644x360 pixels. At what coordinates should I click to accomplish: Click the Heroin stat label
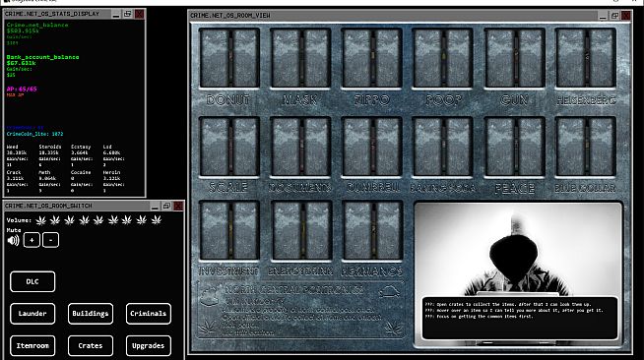(111, 172)
